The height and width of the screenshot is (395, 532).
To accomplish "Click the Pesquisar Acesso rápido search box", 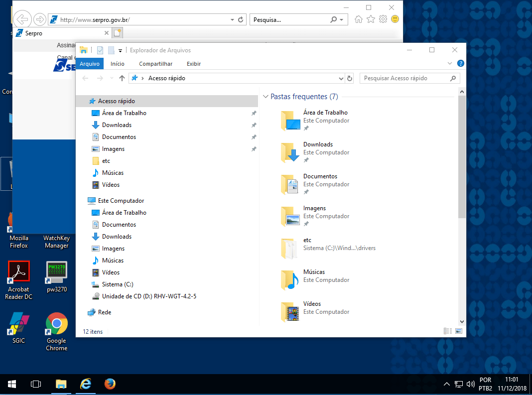I will click(x=403, y=78).
